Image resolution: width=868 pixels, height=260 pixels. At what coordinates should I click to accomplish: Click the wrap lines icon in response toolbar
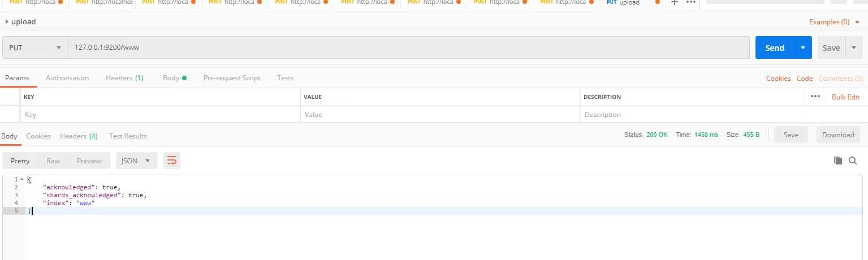(171, 161)
